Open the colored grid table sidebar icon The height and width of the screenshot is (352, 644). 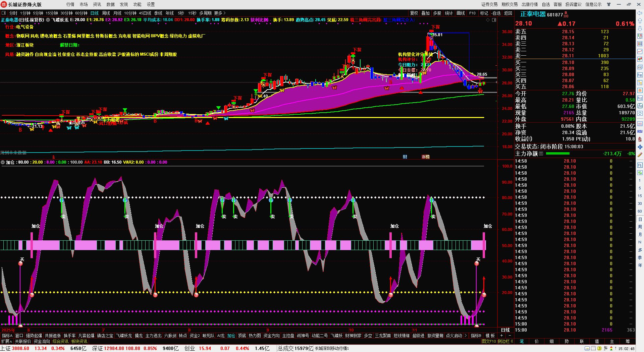pyautogui.click(x=640, y=44)
